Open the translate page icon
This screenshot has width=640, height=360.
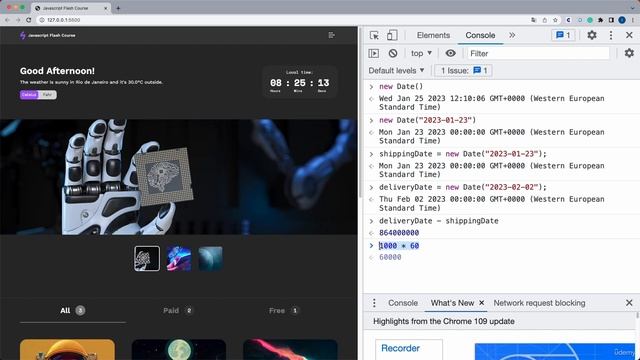point(534,20)
